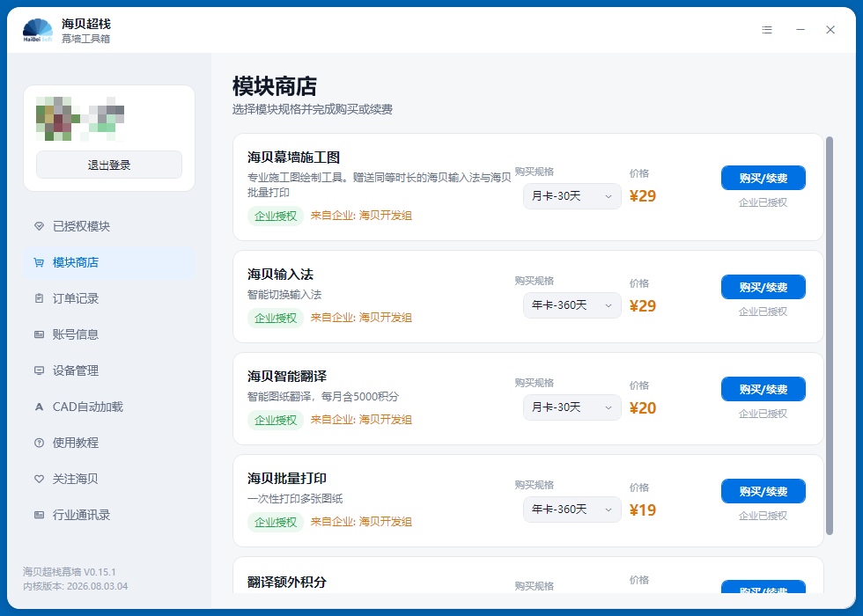Open 年卡-360天 dropdown for 海贝批量打印
The image size is (863, 616).
572,510
